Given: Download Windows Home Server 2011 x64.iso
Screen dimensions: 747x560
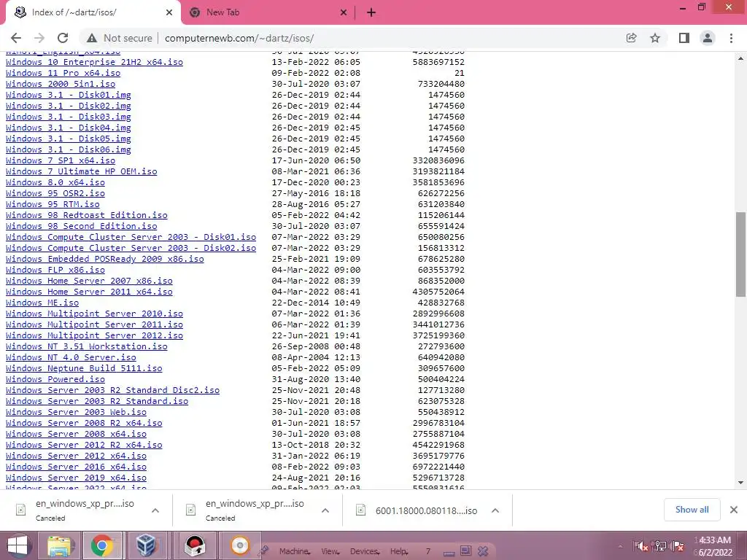Looking at the screenshot, I should click(89, 292).
